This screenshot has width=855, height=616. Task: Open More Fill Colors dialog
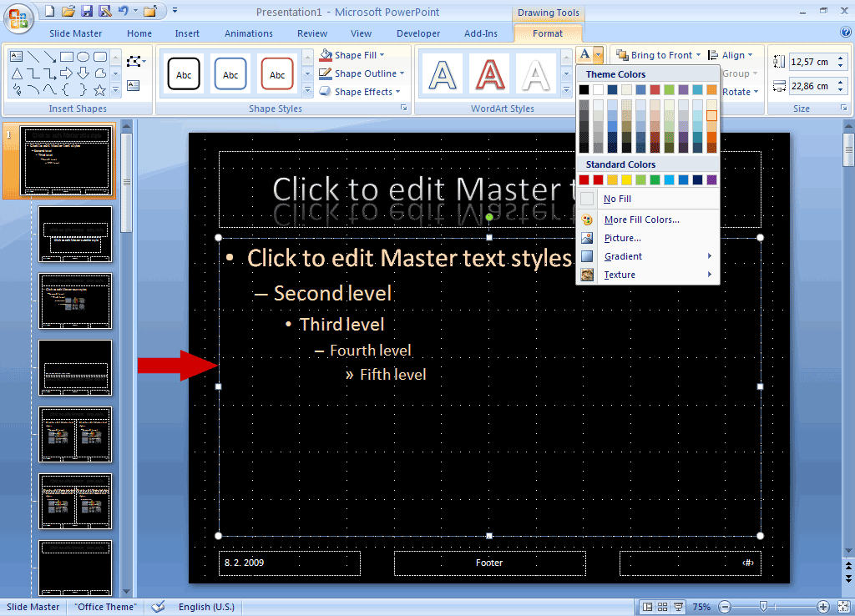click(648, 220)
